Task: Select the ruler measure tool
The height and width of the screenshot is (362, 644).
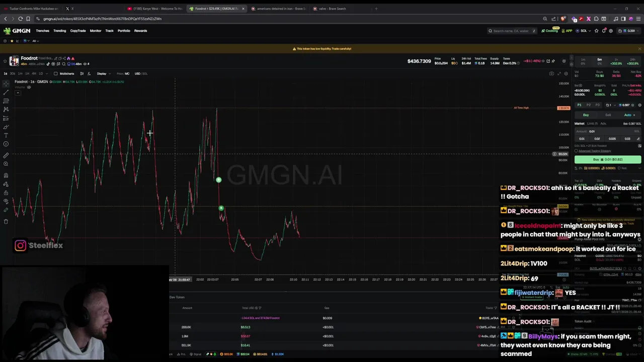Action: [6, 155]
